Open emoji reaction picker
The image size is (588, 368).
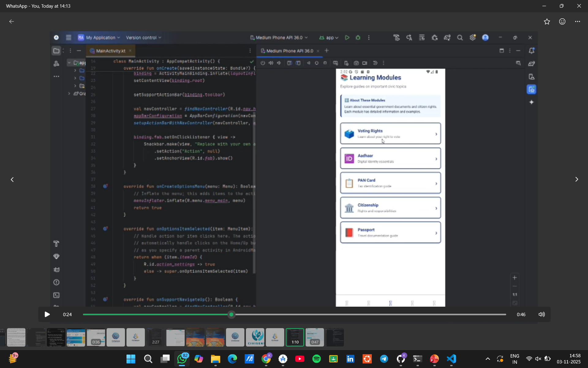click(x=562, y=21)
